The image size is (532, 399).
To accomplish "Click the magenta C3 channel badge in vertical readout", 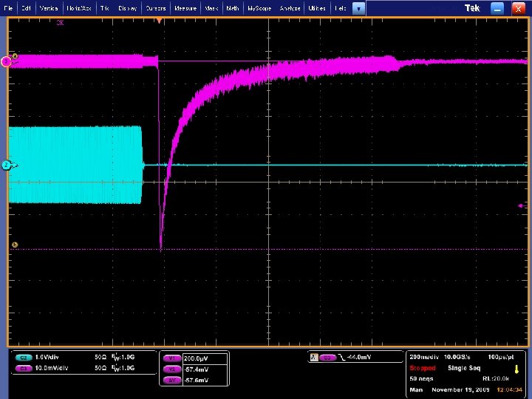I will click(x=24, y=369).
